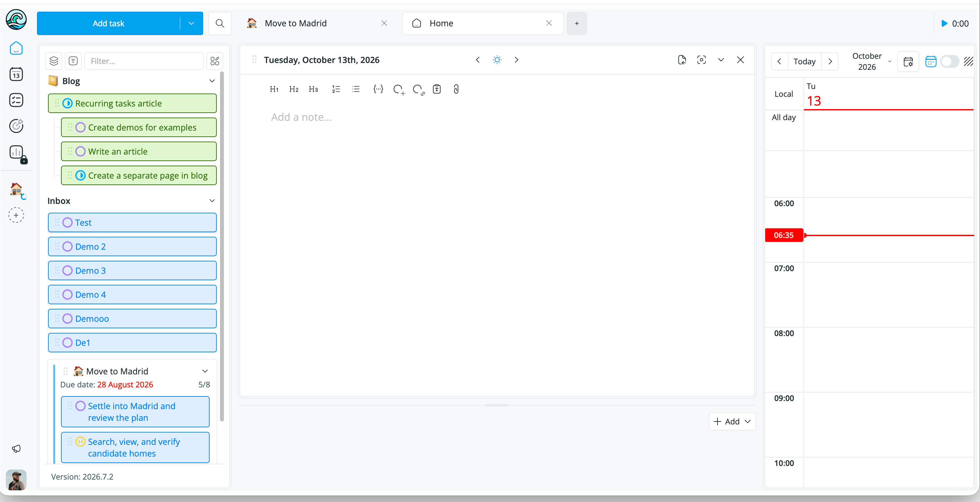
Task: Open October 2026 month dropdown
Action: click(872, 61)
